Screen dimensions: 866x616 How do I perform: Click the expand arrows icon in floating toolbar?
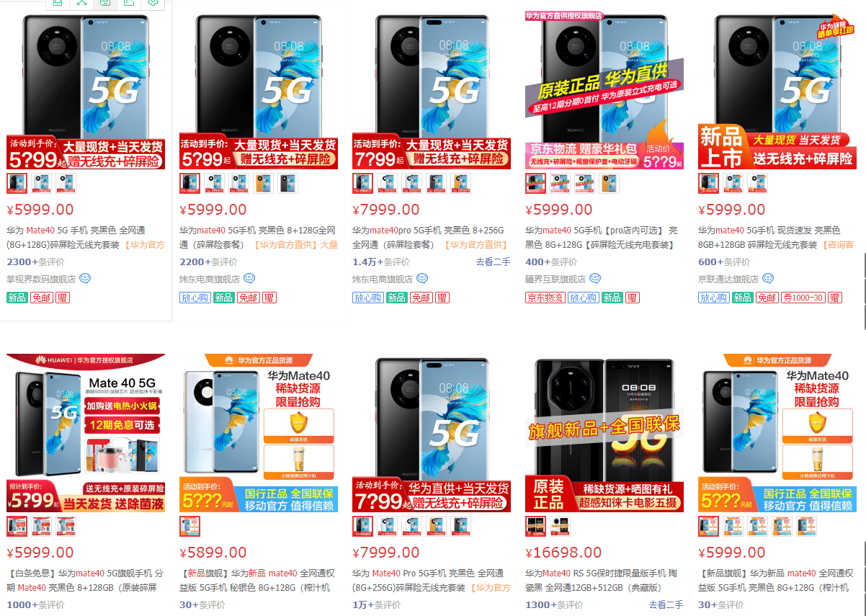[x=81, y=3]
